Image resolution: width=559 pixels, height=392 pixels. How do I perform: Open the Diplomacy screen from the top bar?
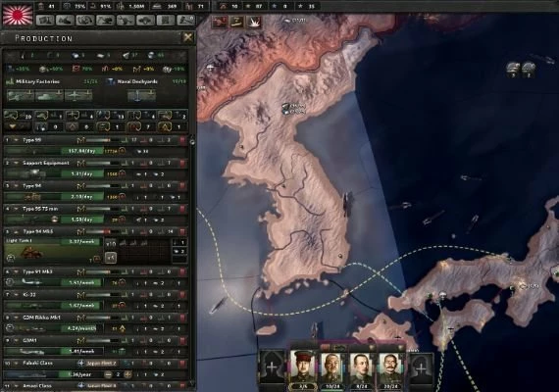pyautogui.click(x=85, y=20)
